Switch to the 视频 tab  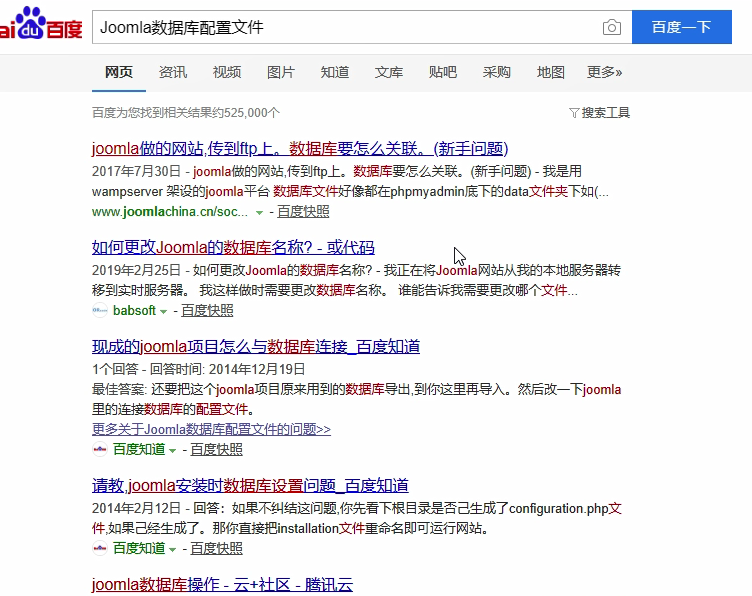click(227, 72)
